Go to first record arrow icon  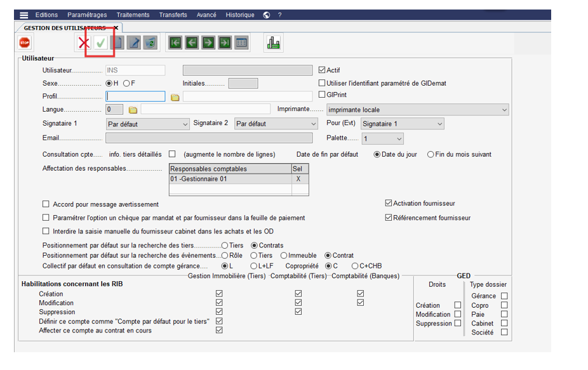(175, 43)
